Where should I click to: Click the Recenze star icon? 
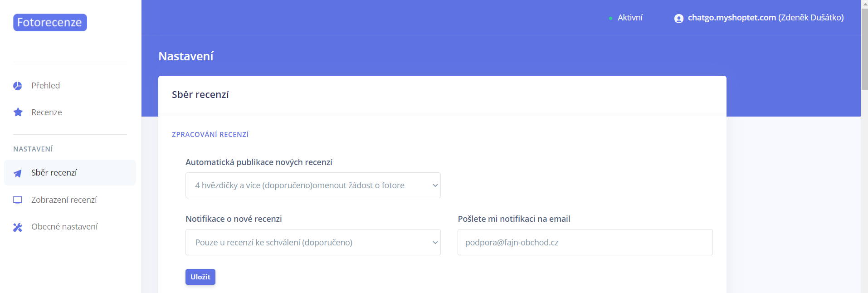18,112
